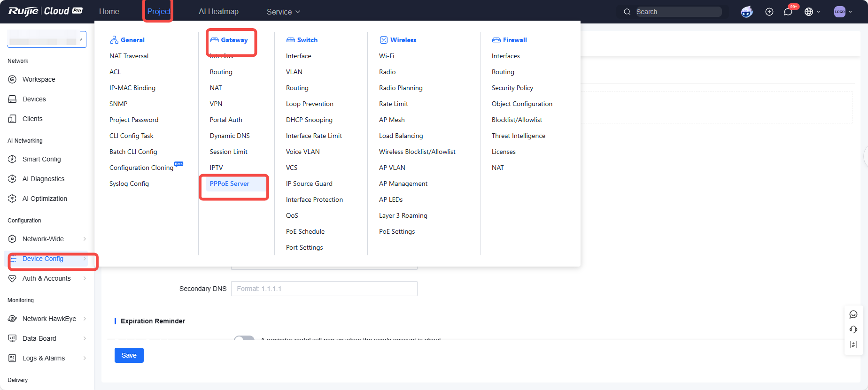Image resolution: width=868 pixels, height=390 pixels.
Task: Open Radio Planning under Wireless
Action: click(x=401, y=88)
